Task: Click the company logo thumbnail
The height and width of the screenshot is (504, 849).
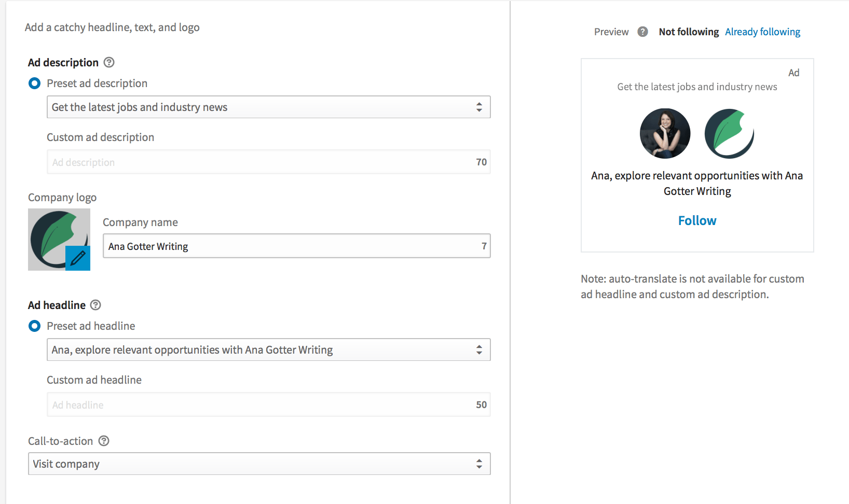Action: tap(59, 240)
